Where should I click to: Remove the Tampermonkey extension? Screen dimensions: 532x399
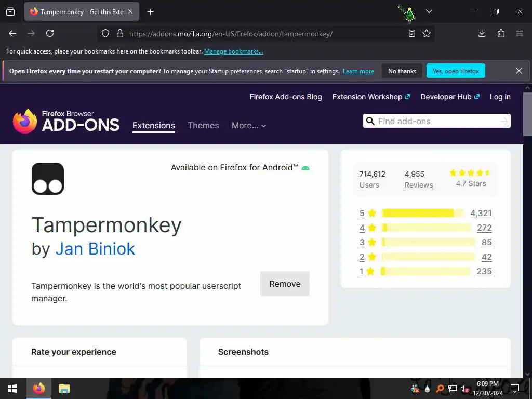point(285,284)
